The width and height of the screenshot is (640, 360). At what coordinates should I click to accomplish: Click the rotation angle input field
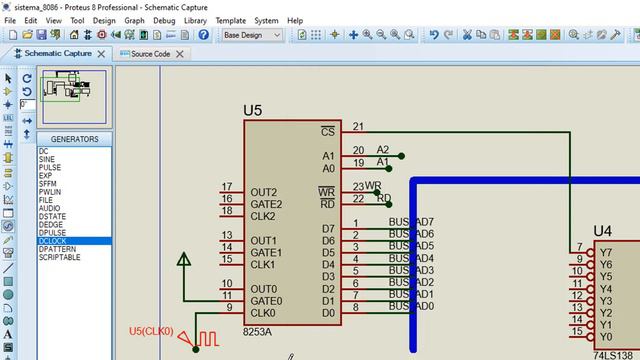[27, 104]
